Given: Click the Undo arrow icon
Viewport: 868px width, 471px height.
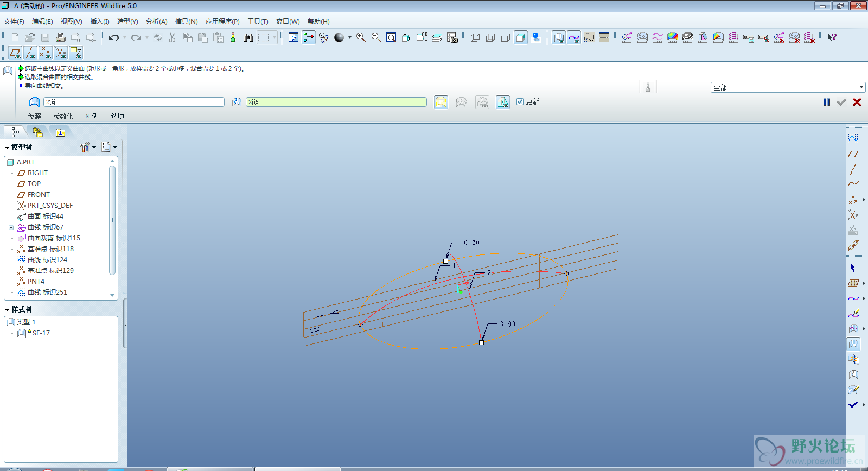Looking at the screenshot, I should pos(113,37).
